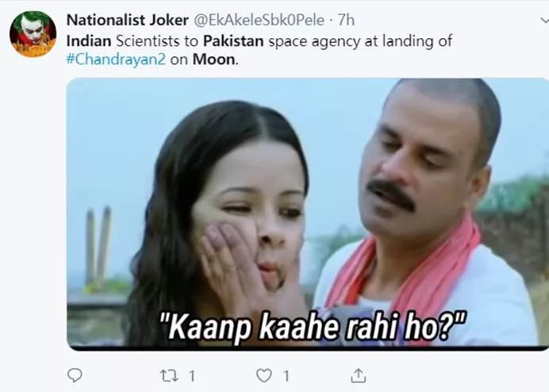Open the Joker profile avatar
This screenshot has width=549, height=392.
click(x=33, y=33)
